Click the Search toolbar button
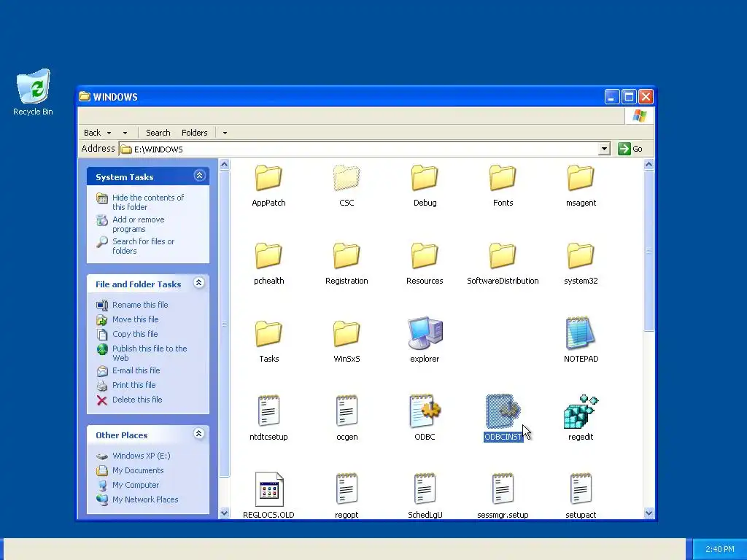 tap(158, 133)
